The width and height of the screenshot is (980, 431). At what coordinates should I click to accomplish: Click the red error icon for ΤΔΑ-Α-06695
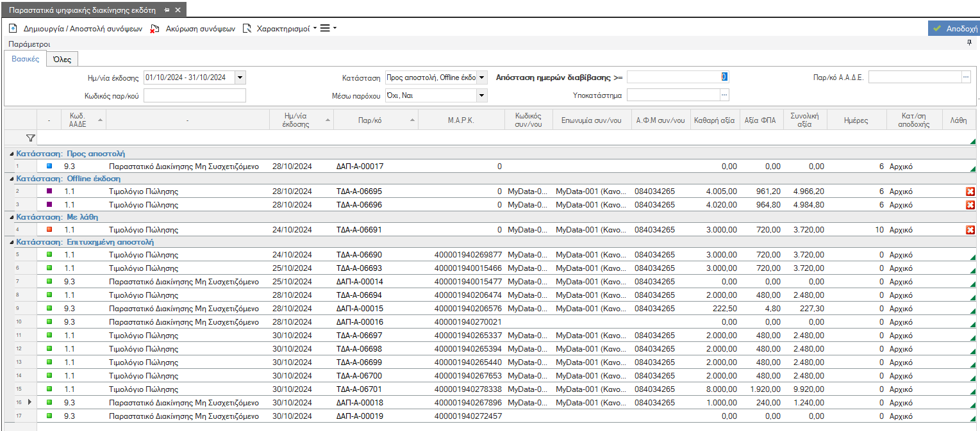[x=970, y=191]
